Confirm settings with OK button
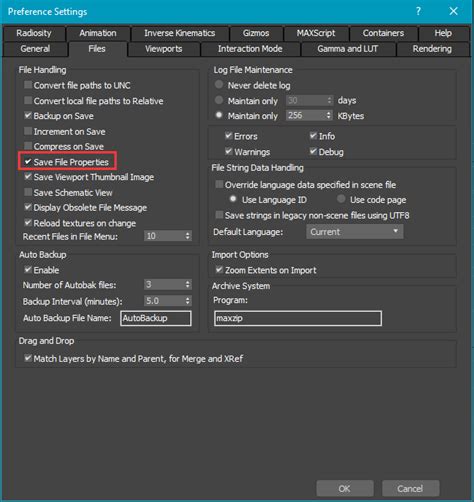474x502 pixels. coord(345,488)
